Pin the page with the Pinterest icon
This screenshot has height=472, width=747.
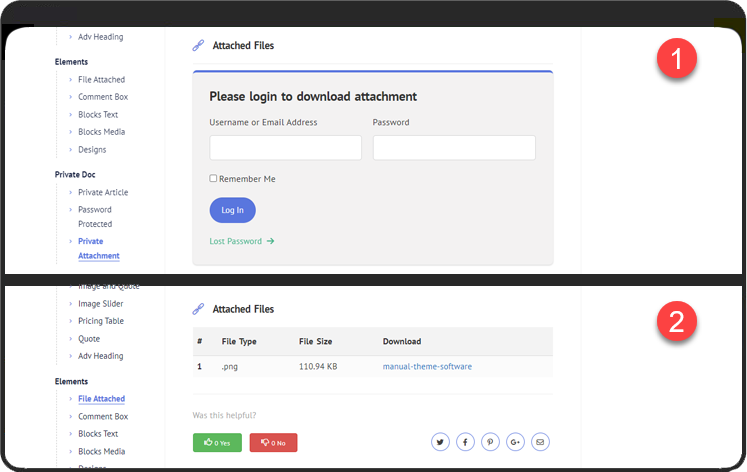(490, 442)
